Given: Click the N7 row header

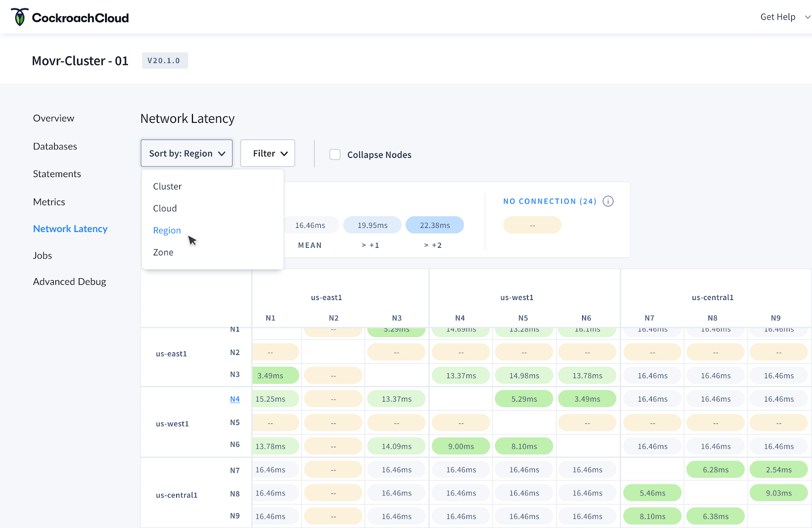Looking at the screenshot, I should click(x=234, y=471).
